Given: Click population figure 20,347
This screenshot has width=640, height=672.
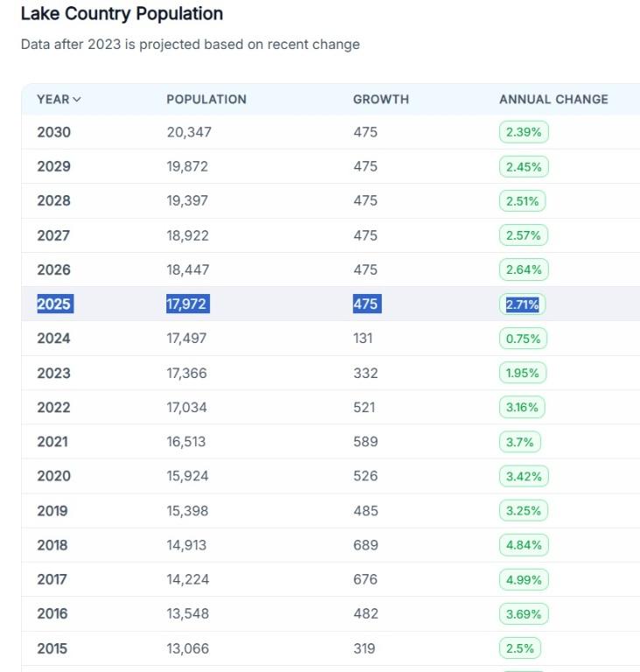Looking at the screenshot, I should 189,133.
